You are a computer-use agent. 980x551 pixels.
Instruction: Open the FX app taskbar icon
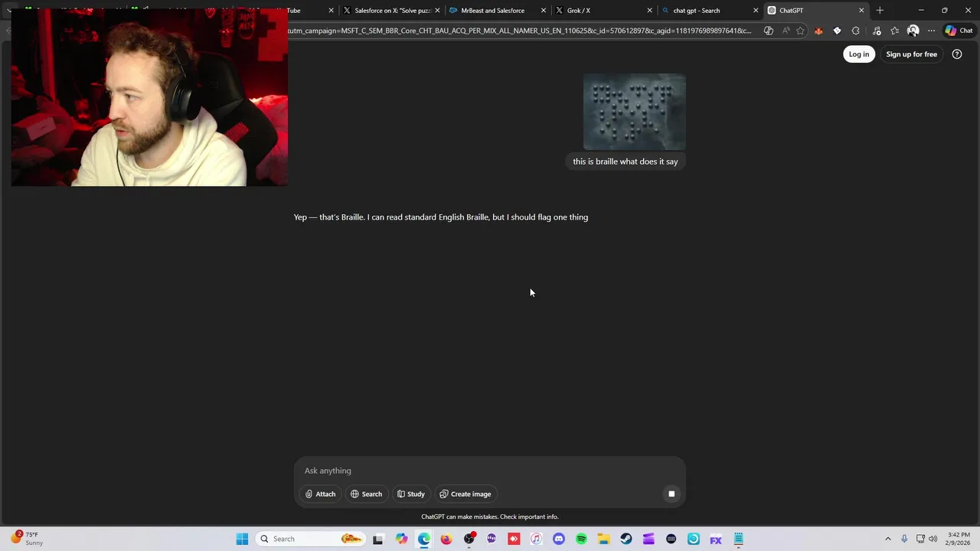(716, 539)
